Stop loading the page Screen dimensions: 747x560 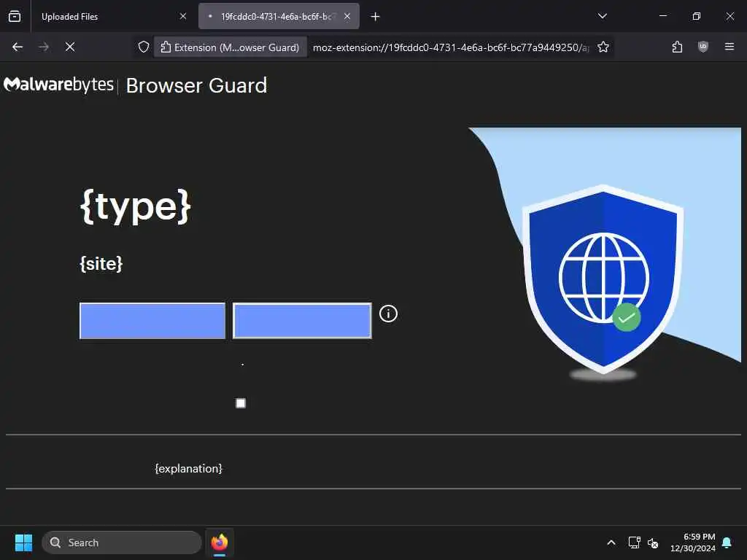(x=70, y=47)
